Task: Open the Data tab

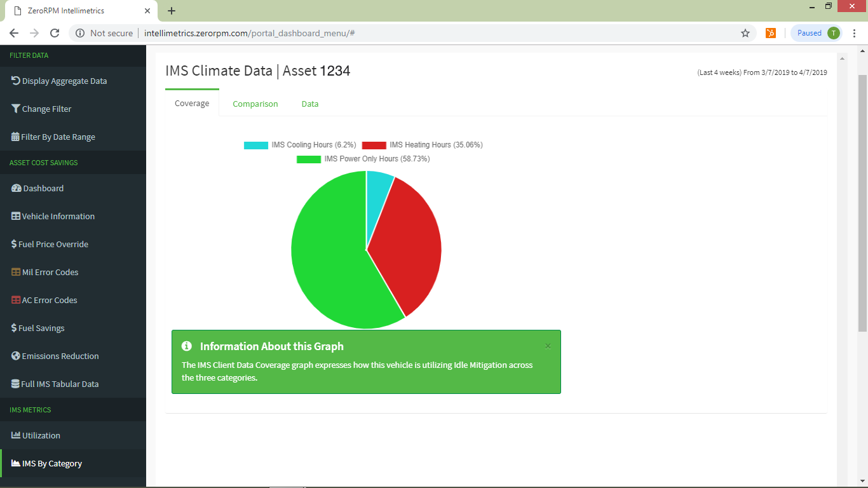Action: click(310, 104)
